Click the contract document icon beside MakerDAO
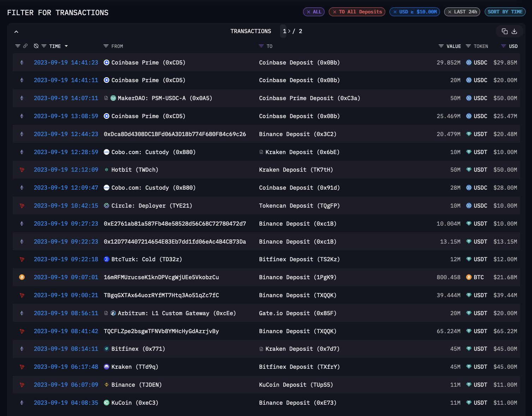532x416 pixels. [106, 98]
